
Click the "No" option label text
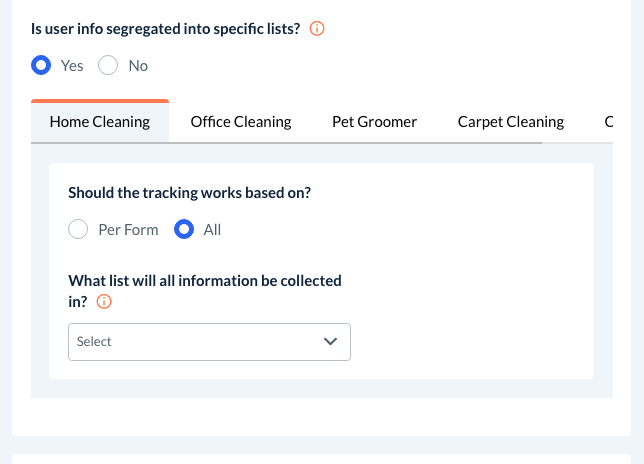[138, 65]
